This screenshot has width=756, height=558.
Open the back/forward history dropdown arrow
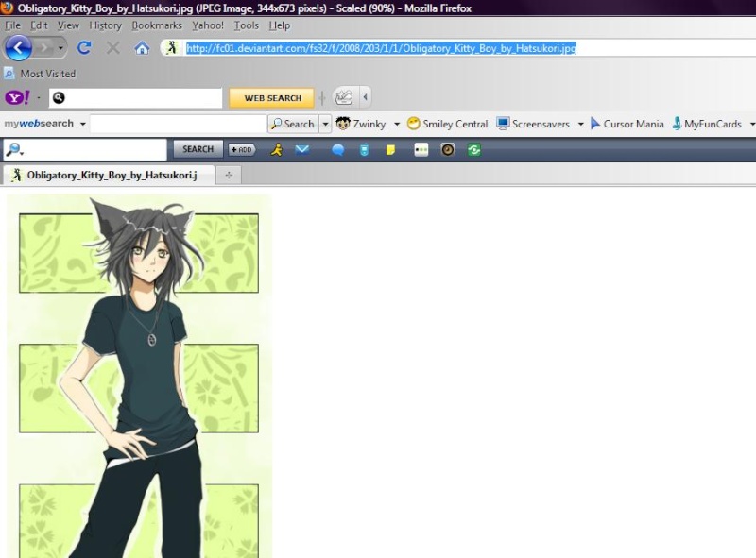(60, 48)
